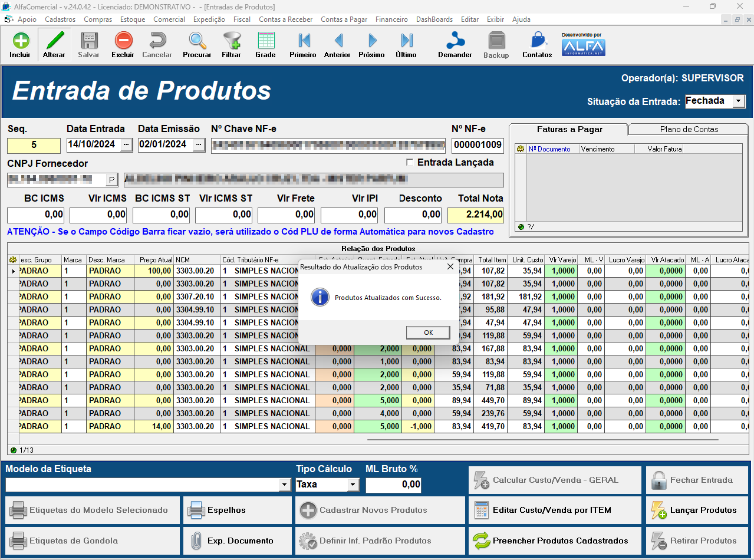Click the Contatos shopping bag icon
Viewport: 754px width, 560px height.
(537, 41)
